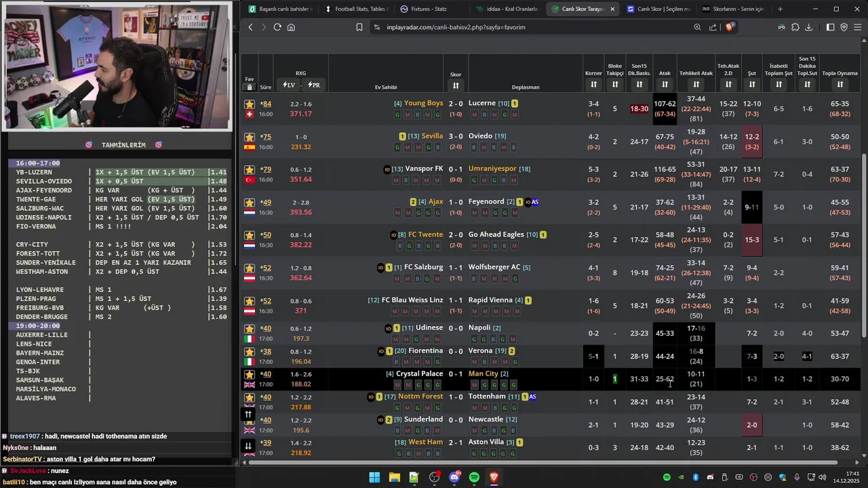Toggle favorite star for Crystal Palace match

(250, 375)
